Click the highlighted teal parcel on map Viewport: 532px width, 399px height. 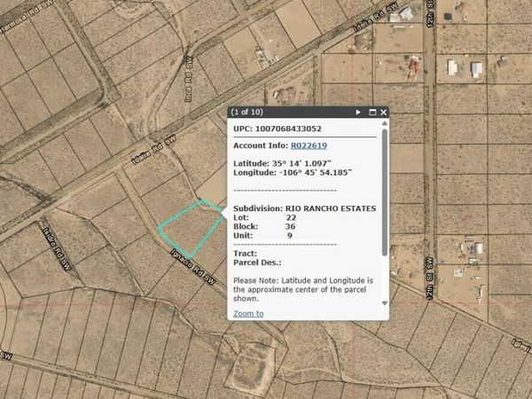pyautogui.click(x=190, y=229)
